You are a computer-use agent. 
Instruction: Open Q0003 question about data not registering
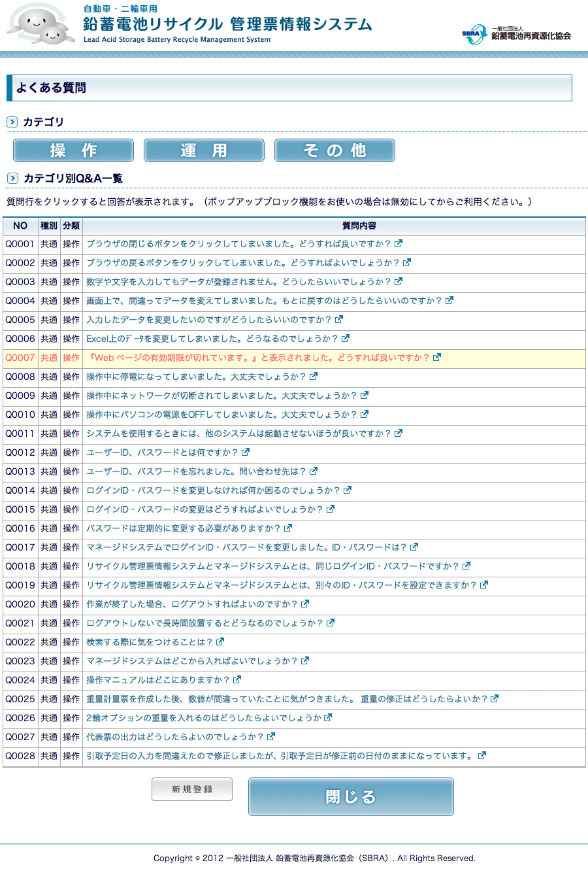click(x=238, y=282)
